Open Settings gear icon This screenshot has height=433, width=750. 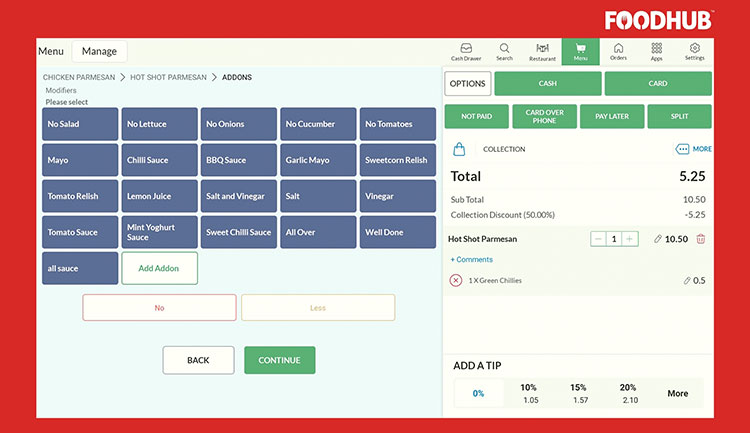coord(694,51)
